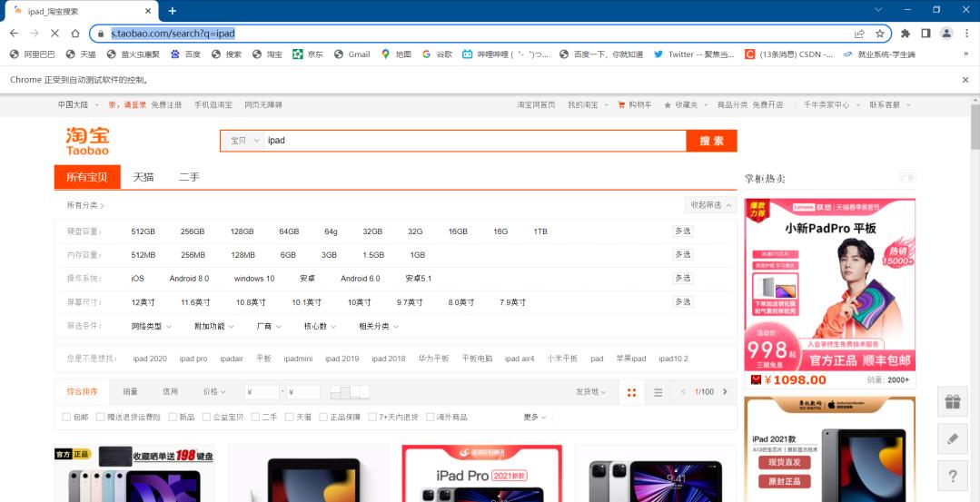Expand 更多 filter options
The image size is (980, 502).
pyautogui.click(x=535, y=417)
